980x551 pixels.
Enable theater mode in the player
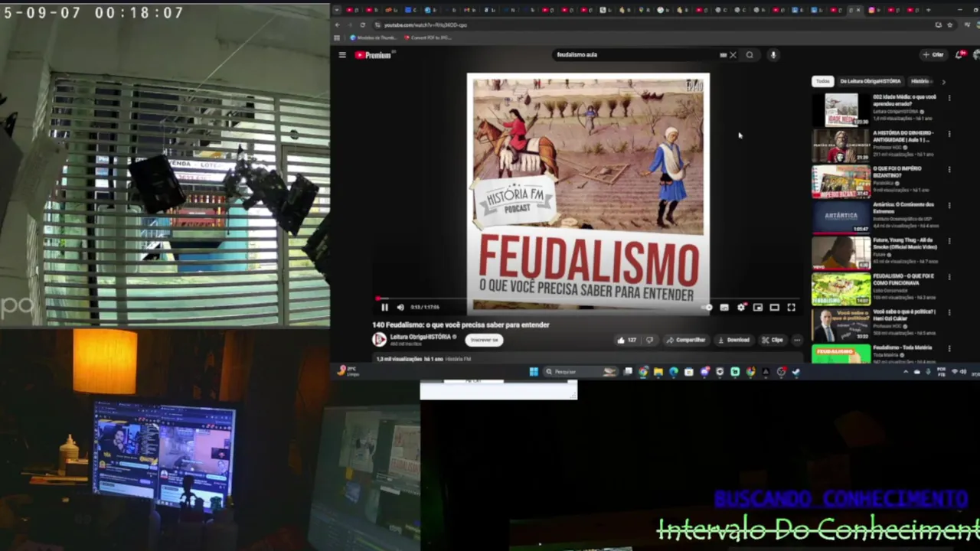point(775,307)
